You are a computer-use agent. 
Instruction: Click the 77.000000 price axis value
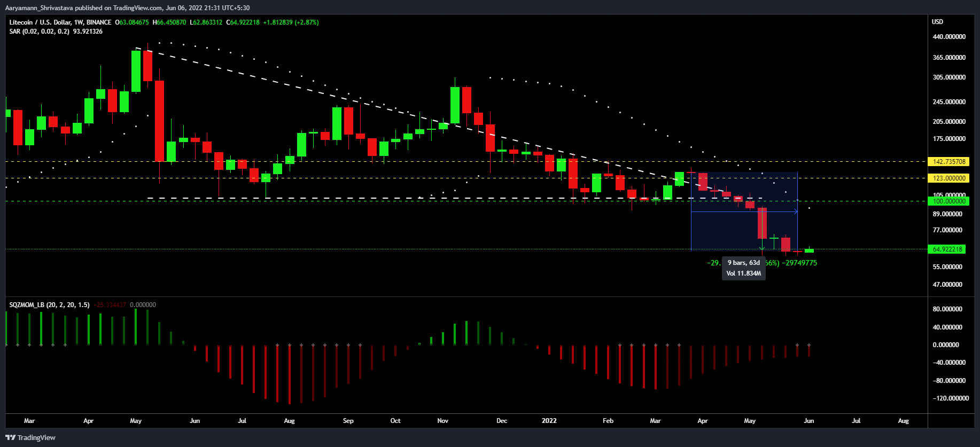pyautogui.click(x=947, y=230)
